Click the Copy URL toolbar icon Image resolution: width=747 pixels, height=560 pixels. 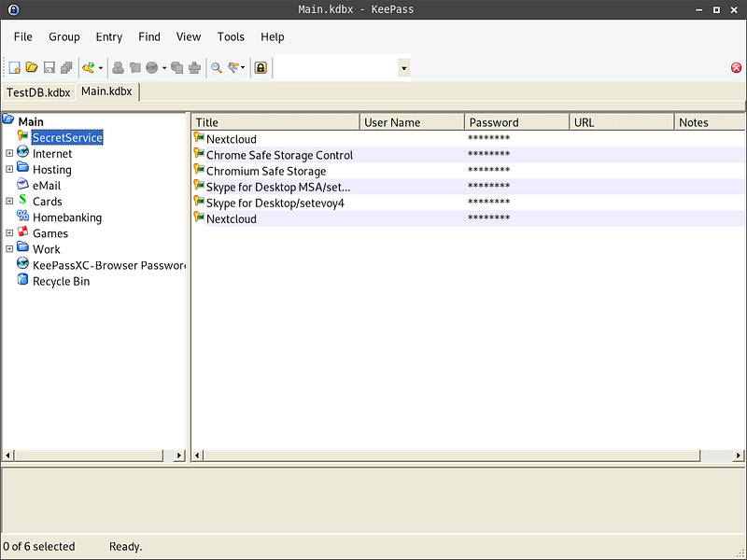177,68
